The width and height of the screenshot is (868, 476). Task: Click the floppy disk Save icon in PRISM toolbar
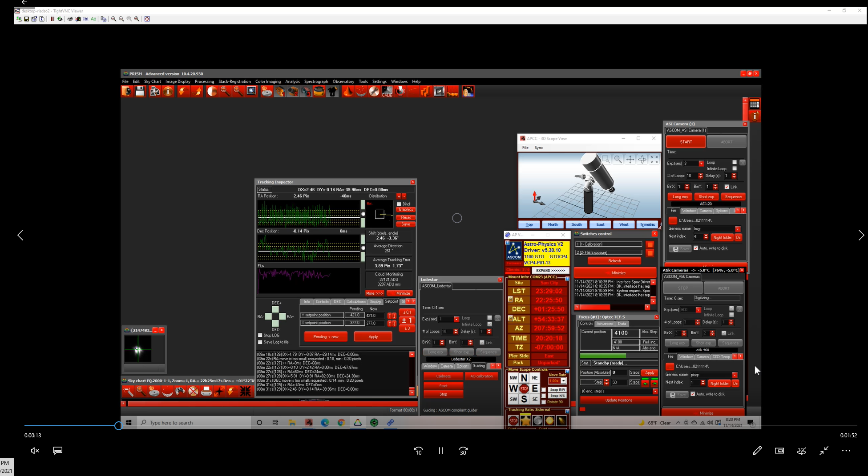[x=140, y=92]
